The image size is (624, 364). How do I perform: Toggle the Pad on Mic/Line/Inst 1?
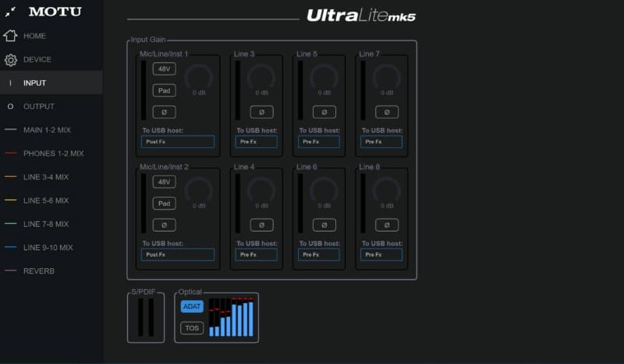pyautogui.click(x=164, y=90)
